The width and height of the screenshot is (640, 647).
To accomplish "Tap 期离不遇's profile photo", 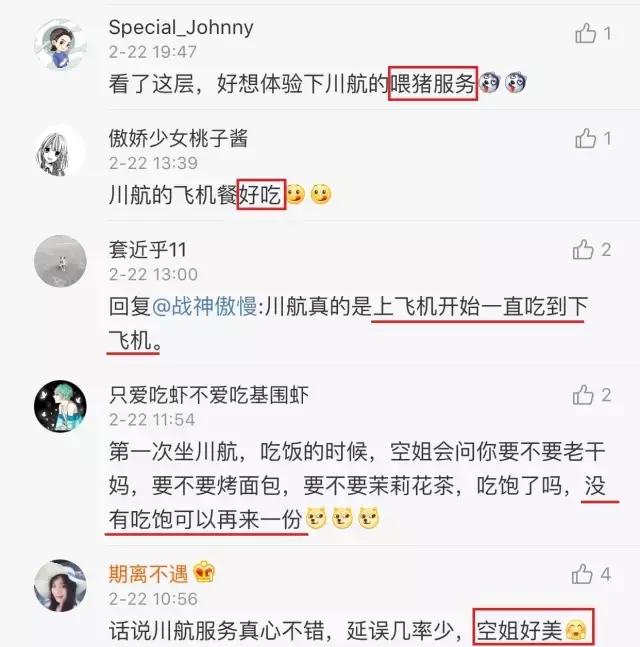I will click(60, 586).
